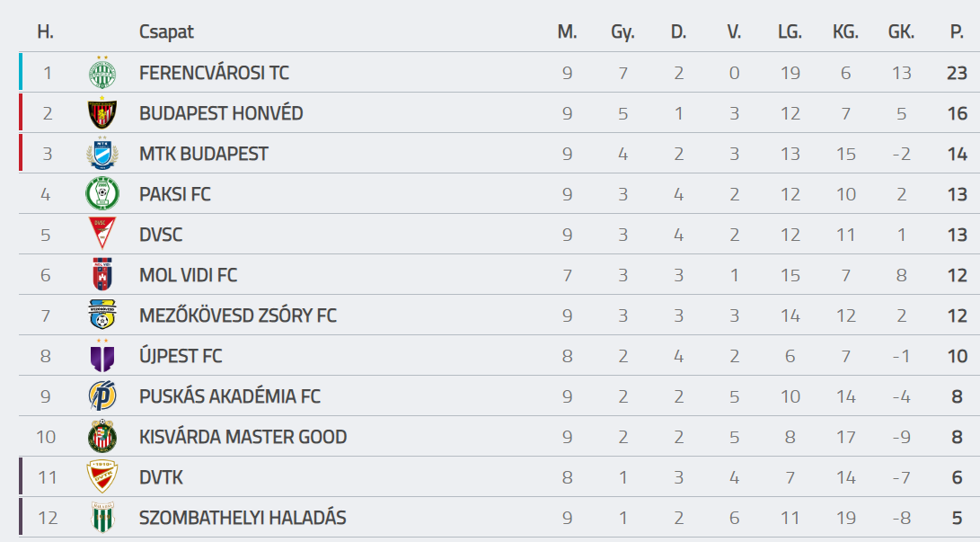Click the Újpest FC purple crest
This screenshot has width=980, height=542.
[102, 356]
